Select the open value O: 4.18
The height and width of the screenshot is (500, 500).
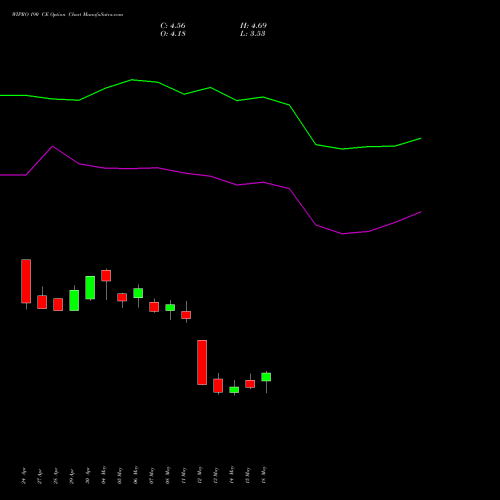[173, 34]
